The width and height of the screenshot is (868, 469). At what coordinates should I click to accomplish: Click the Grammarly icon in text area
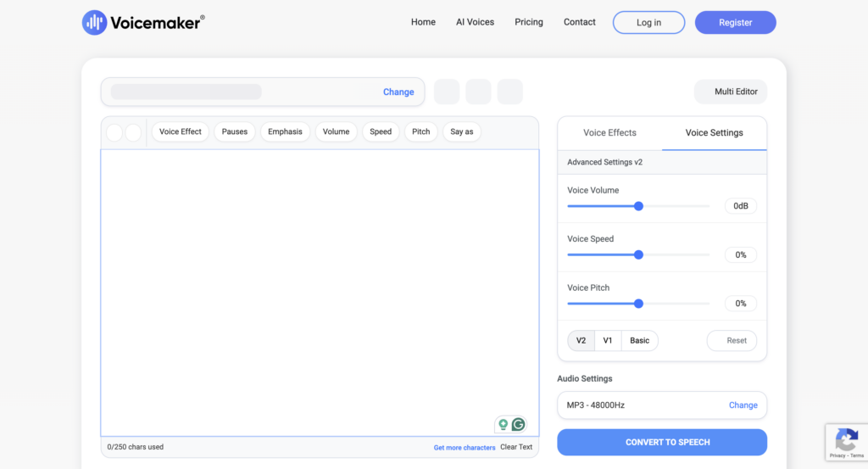click(x=519, y=425)
